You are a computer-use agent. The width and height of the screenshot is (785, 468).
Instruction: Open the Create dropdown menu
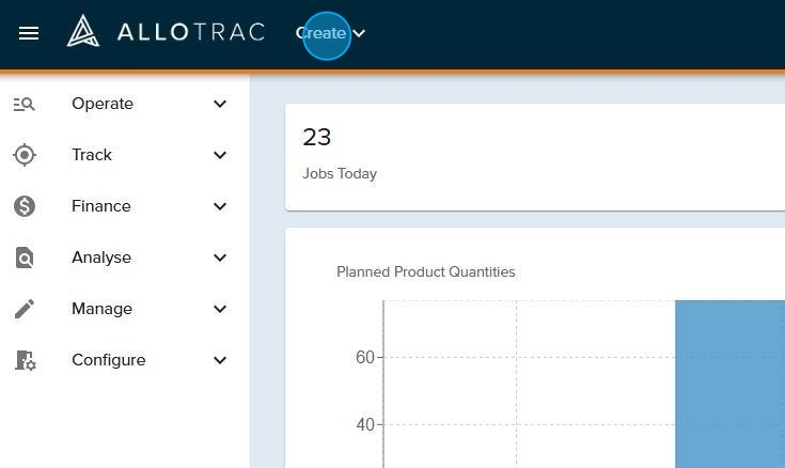(330, 33)
